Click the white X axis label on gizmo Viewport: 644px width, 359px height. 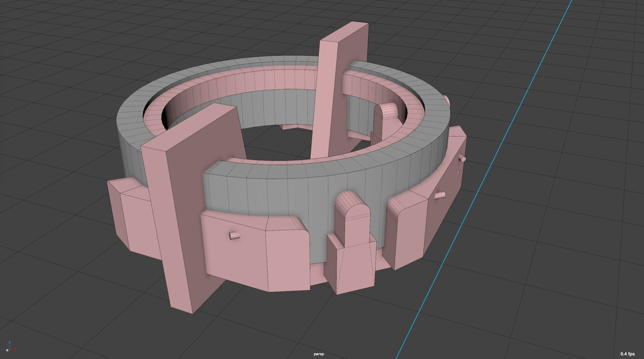tap(7, 350)
